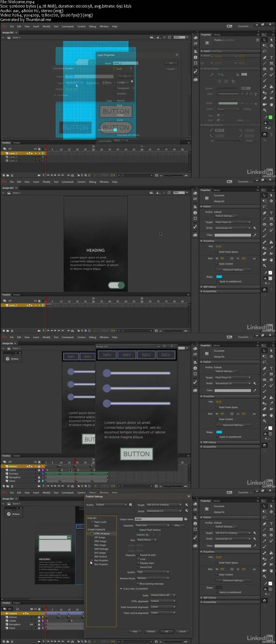
Task: Collapse the SCALE AND ALIGNMENT section
Action: point(121,589)
